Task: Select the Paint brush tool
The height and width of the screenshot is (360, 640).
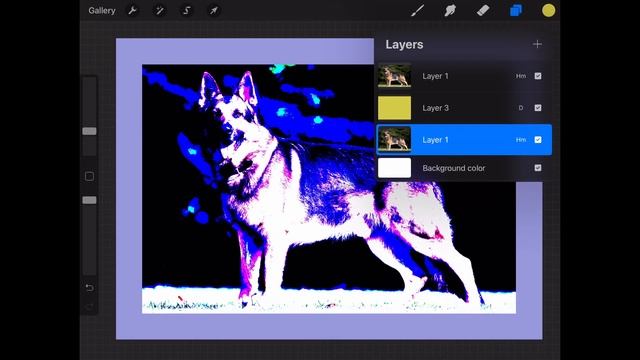Action: click(418, 11)
